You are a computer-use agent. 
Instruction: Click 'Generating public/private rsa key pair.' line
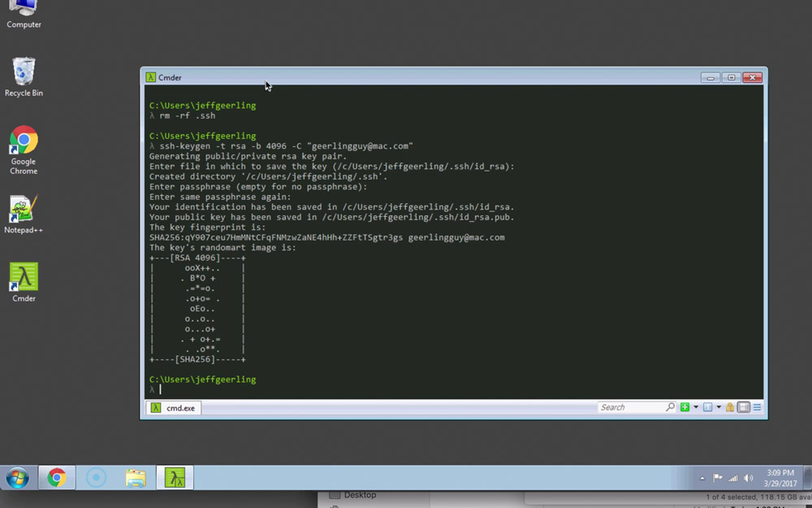(248, 156)
